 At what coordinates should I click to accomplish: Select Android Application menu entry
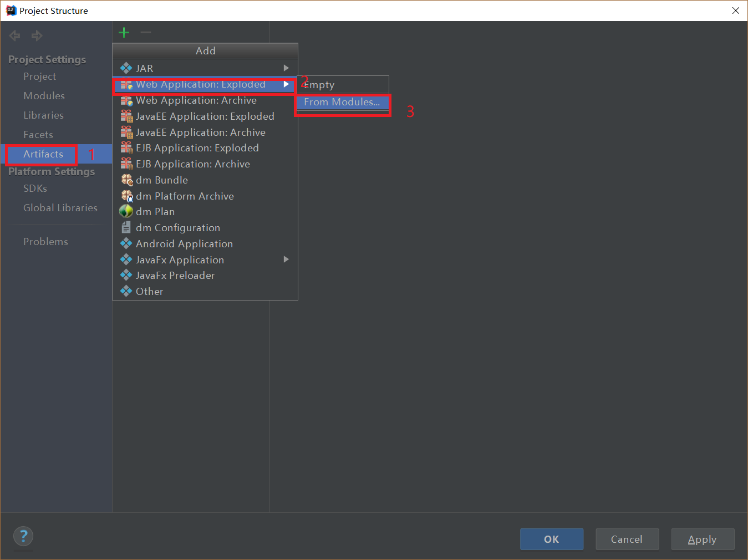tap(205, 244)
